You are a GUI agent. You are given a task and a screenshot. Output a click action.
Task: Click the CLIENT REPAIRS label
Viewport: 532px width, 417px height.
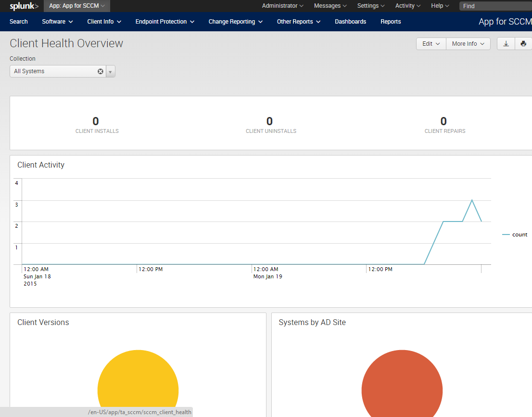pos(445,131)
